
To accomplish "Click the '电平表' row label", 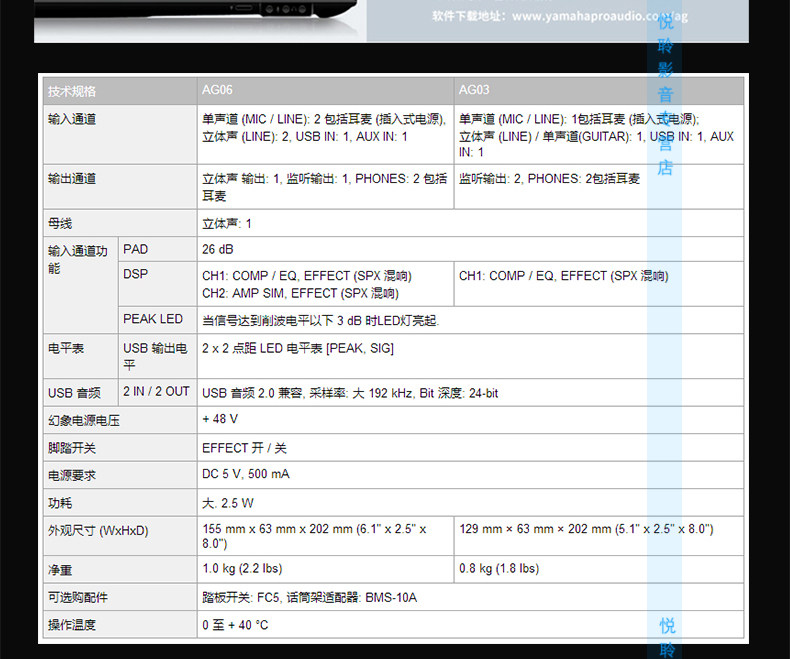I will pyautogui.click(x=66, y=348).
